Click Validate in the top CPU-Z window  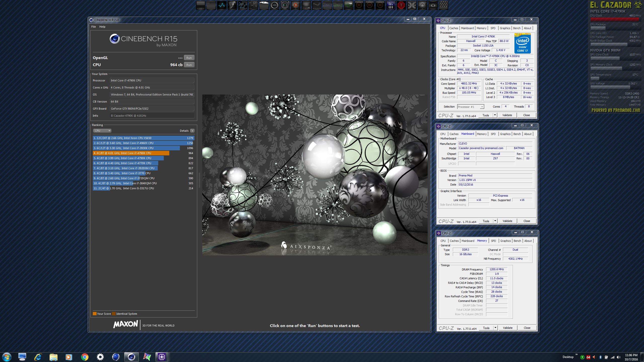coord(507,115)
